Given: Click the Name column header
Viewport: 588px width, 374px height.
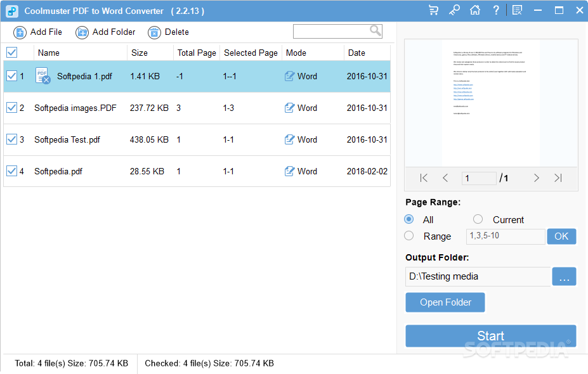Looking at the screenshot, I should click(x=49, y=53).
